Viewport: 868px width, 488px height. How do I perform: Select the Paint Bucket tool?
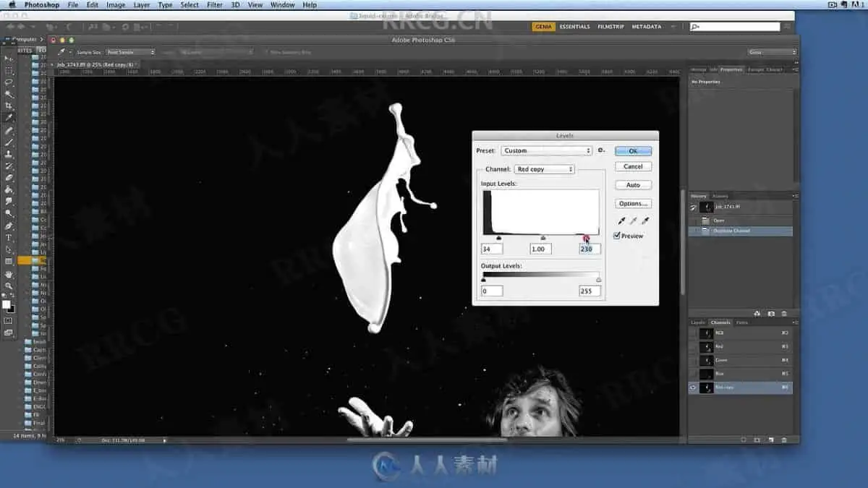point(9,189)
